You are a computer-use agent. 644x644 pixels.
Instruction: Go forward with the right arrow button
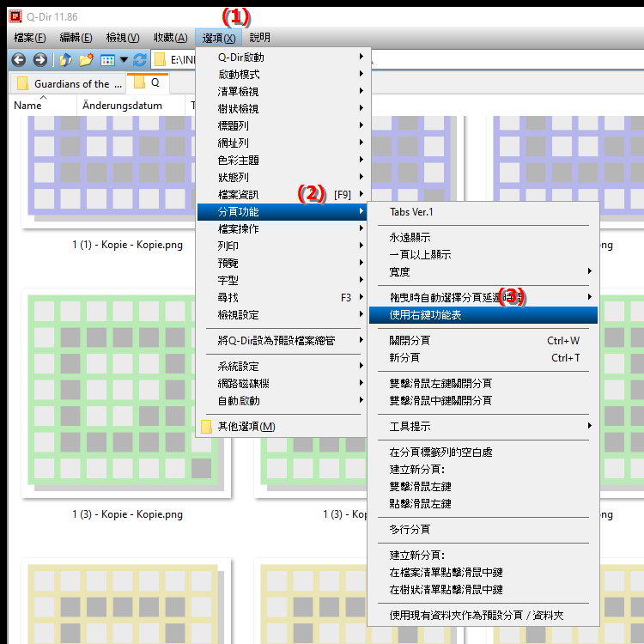tap(39, 60)
